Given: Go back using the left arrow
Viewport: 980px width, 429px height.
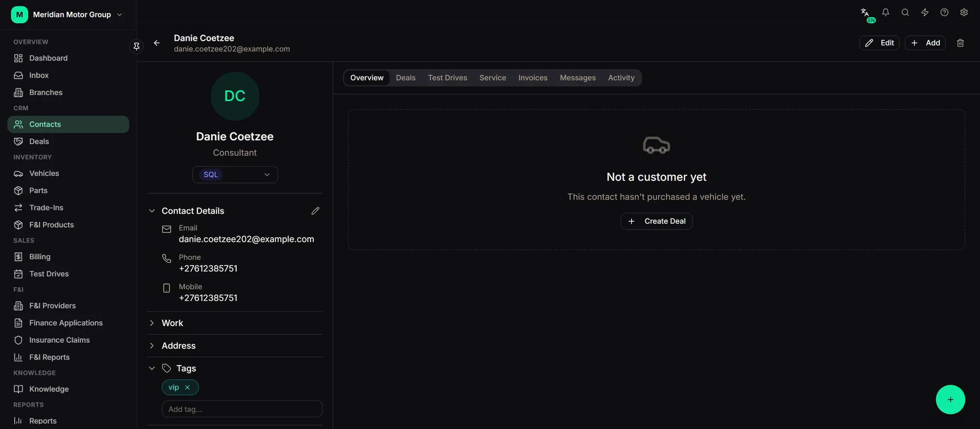Looking at the screenshot, I should (157, 43).
